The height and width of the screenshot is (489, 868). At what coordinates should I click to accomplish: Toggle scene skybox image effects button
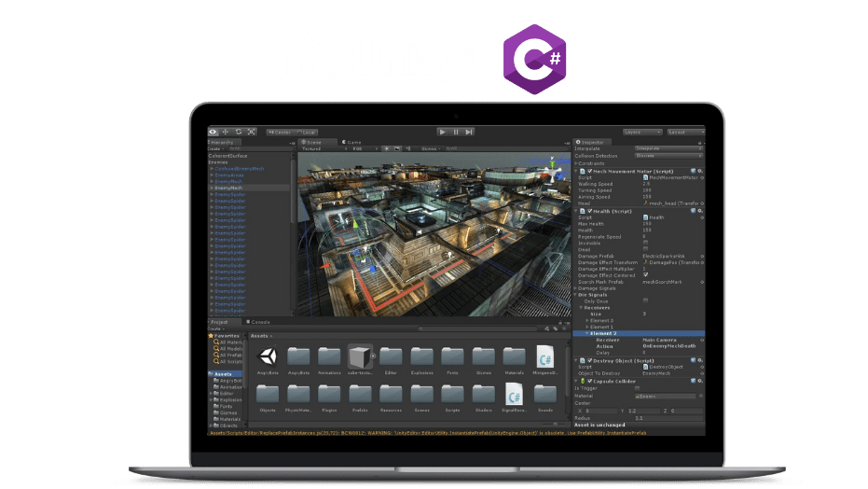coord(397,149)
